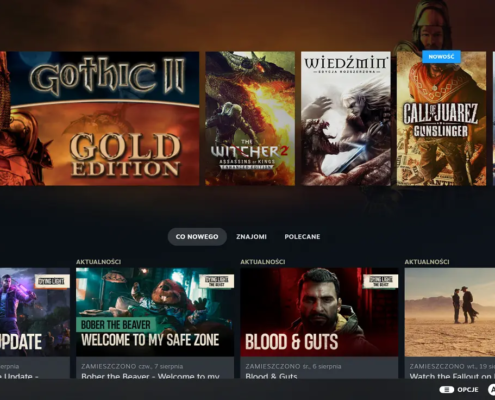Viewport: 495px width, 400px height.
Task: Open the Gothic II Gold Edition game tile
Action: point(100,118)
